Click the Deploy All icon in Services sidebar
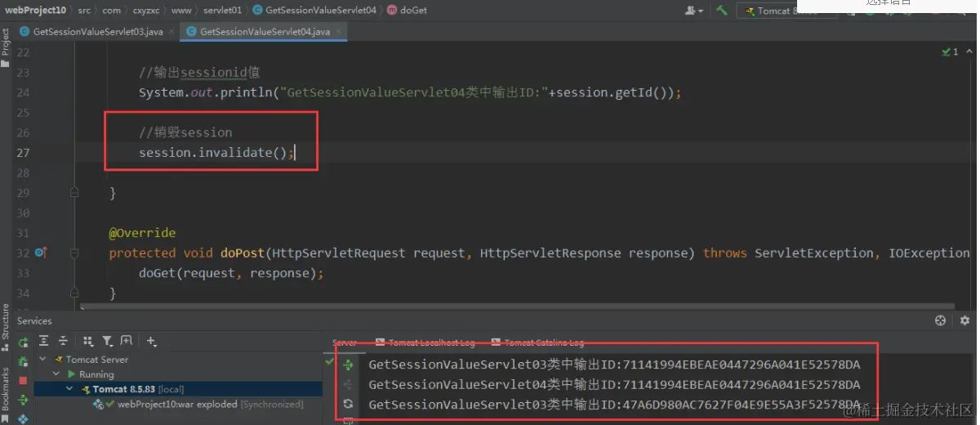 [23, 400]
